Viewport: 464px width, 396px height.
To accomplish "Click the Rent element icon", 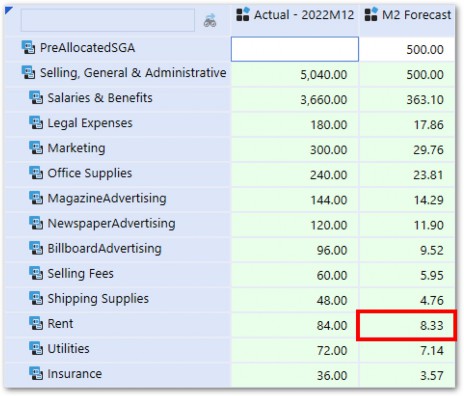I will [x=36, y=323].
